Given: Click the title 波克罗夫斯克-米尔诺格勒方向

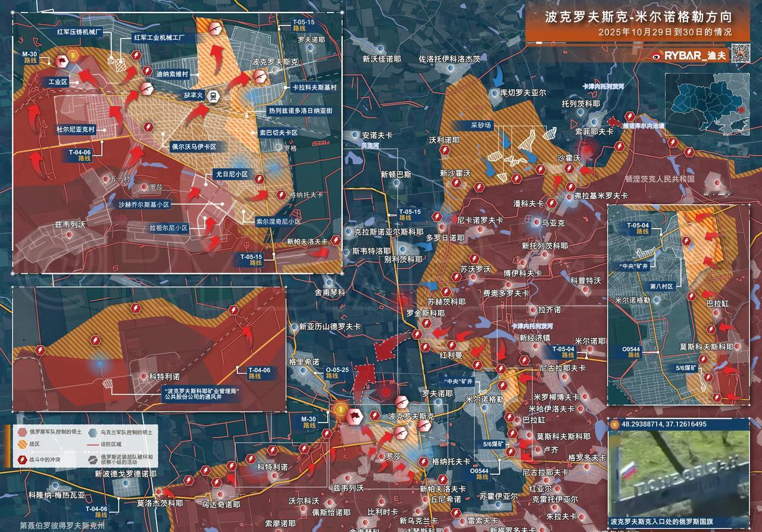Looking at the screenshot, I should (x=638, y=17).
